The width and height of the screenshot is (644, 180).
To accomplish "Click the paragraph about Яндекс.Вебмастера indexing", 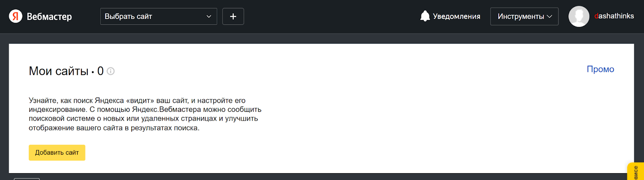I will pyautogui.click(x=145, y=114).
